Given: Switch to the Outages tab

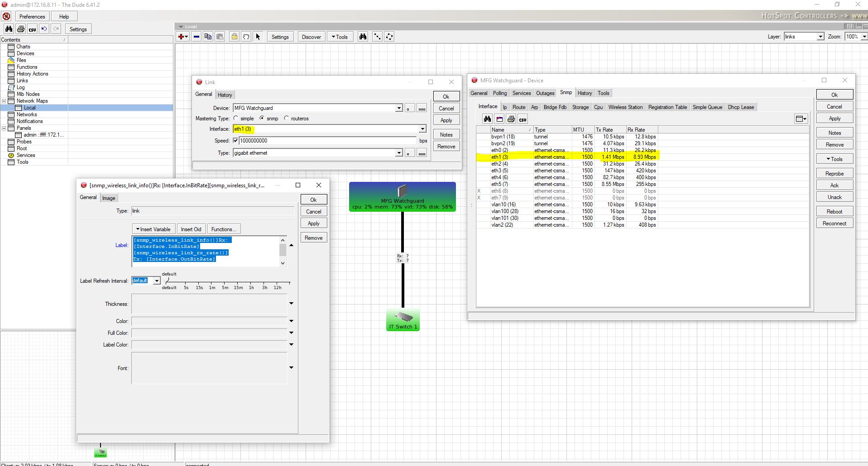Looking at the screenshot, I should click(545, 93).
